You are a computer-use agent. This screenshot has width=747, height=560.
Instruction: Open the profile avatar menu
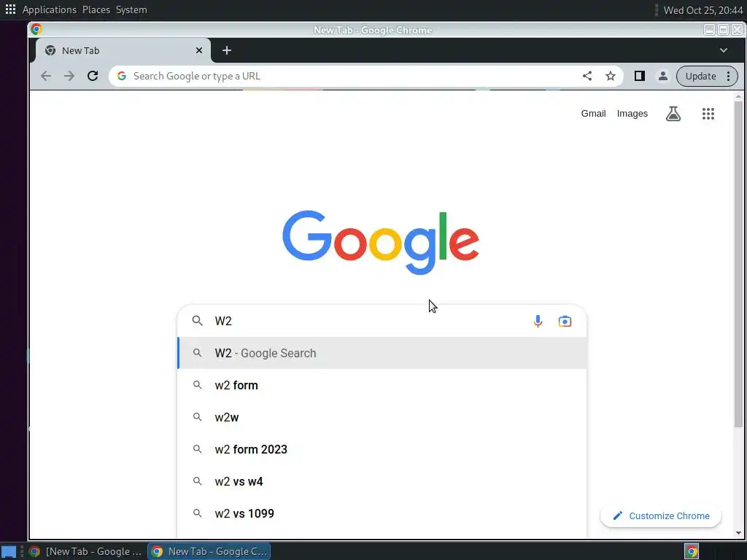pyautogui.click(x=662, y=76)
